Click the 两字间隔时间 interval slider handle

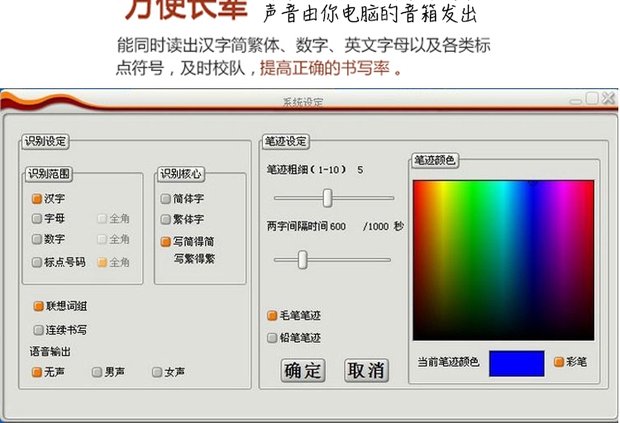pyautogui.click(x=302, y=260)
